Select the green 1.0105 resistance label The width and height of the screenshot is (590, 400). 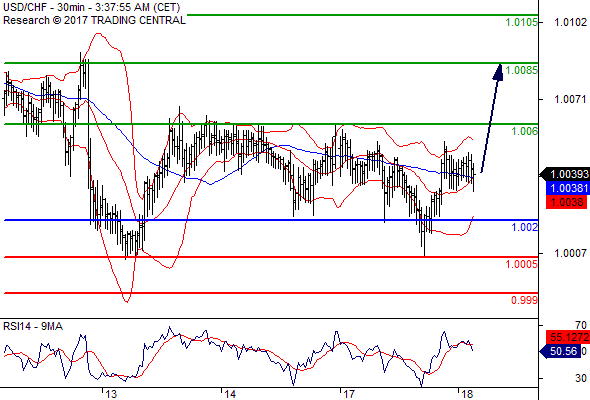click(x=521, y=23)
